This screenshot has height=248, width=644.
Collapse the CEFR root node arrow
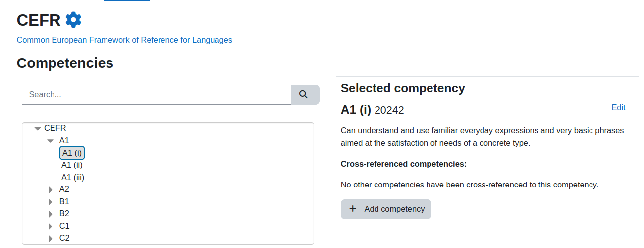pyautogui.click(x=37, y=128)
